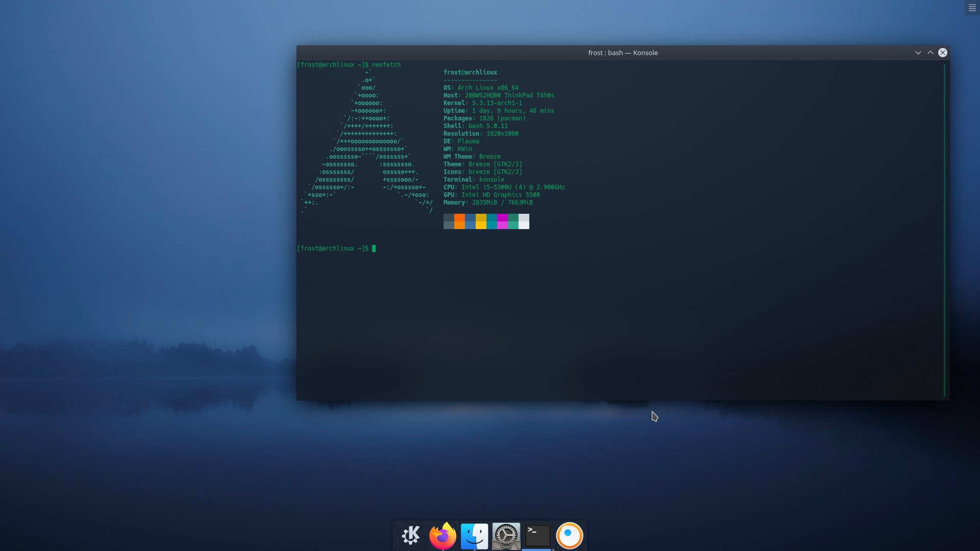This screenshot has width=980, height=551.
Task: Click the 'Packages: 1026 (pacman)' line
Action: (484, 118)
